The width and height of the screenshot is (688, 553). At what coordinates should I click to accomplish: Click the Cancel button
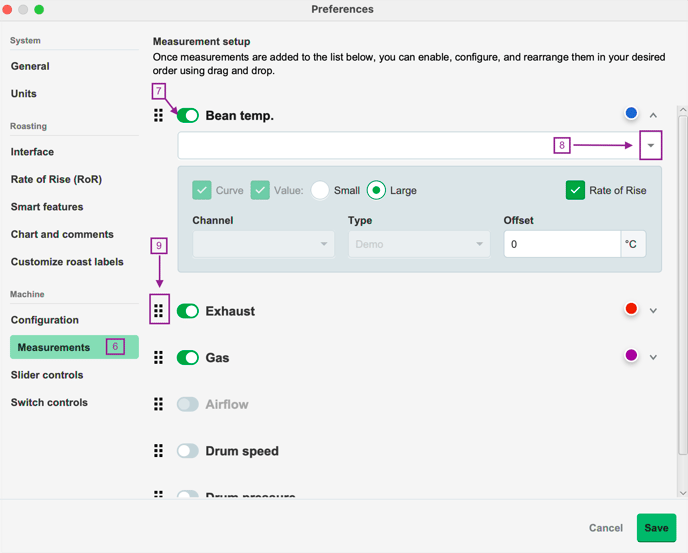606,528
